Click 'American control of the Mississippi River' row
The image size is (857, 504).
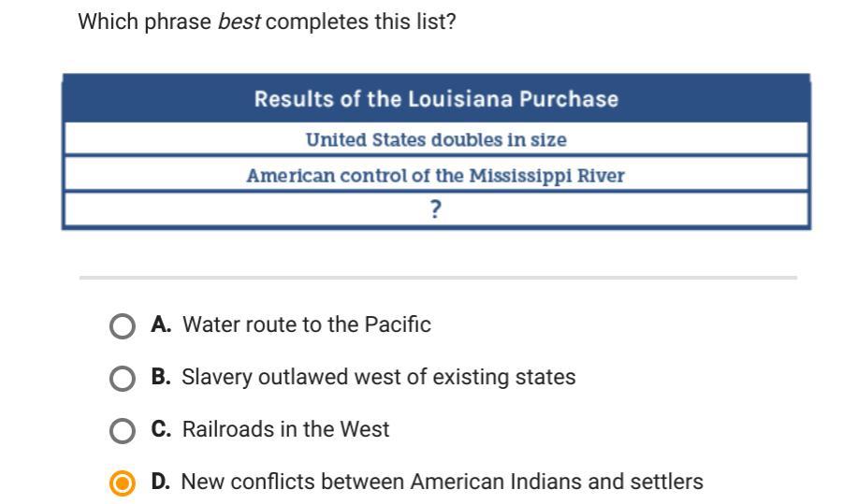(436, 175)
